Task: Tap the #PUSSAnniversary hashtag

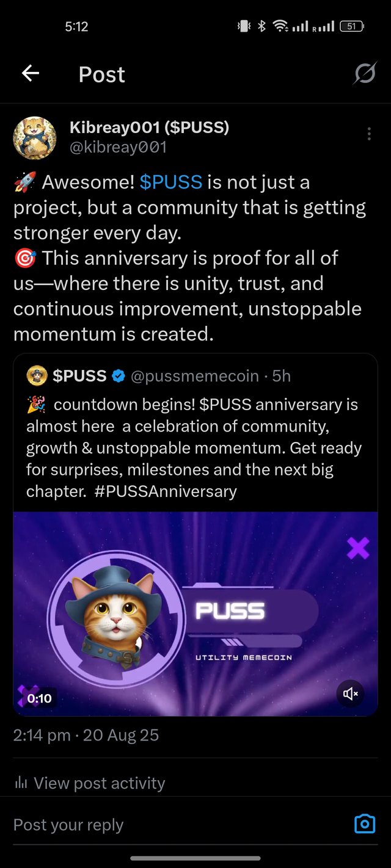Action: point(166,491)
